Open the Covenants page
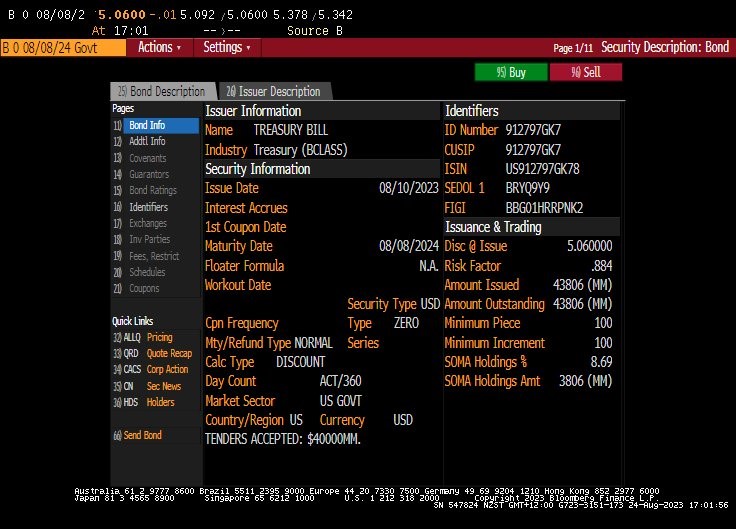 tap(156, 158)
